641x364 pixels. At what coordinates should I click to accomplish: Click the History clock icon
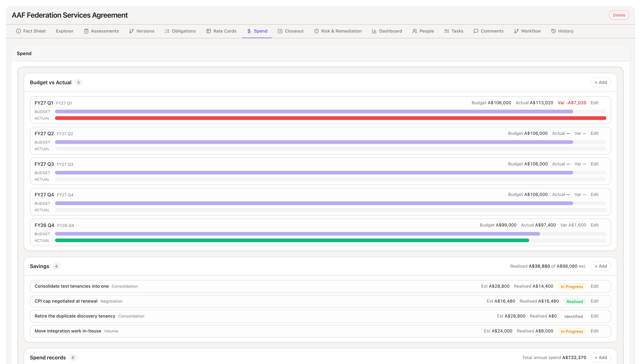coord(553,31)
